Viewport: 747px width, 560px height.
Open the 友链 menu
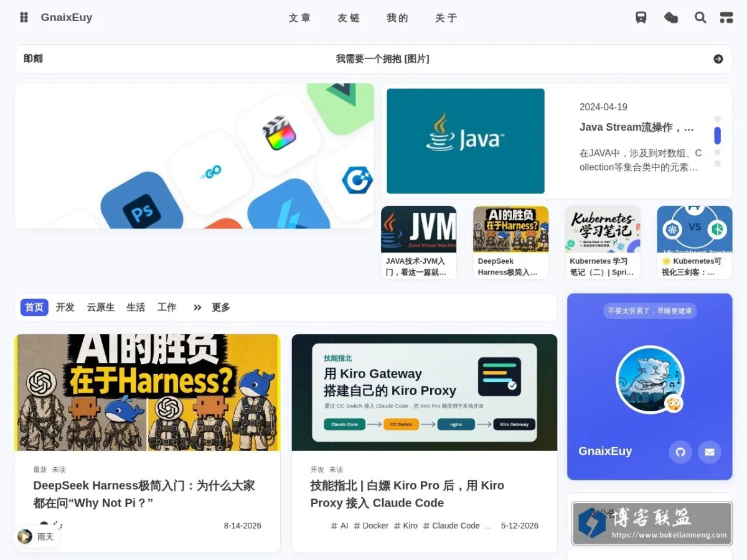[x=349, y=18]
